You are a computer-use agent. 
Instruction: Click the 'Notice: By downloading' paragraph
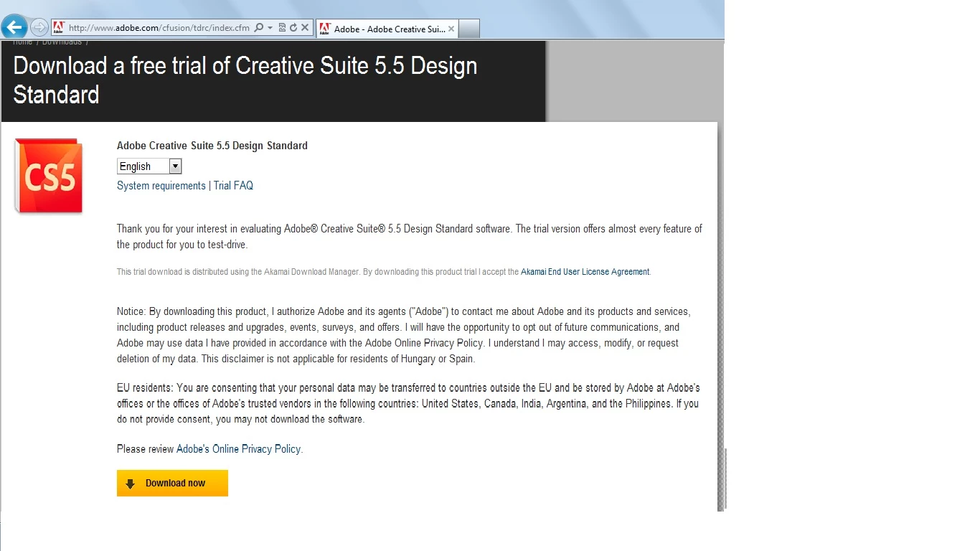(403, 335)
